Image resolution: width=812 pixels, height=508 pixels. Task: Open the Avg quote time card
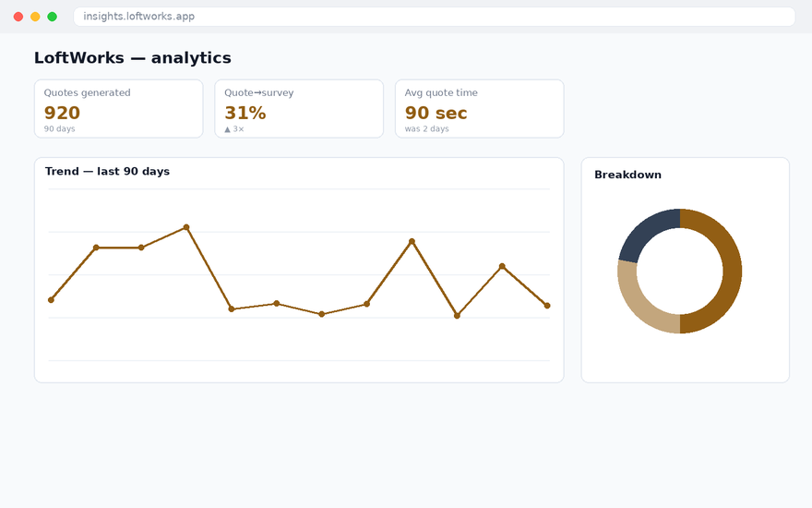coord(480,109)
